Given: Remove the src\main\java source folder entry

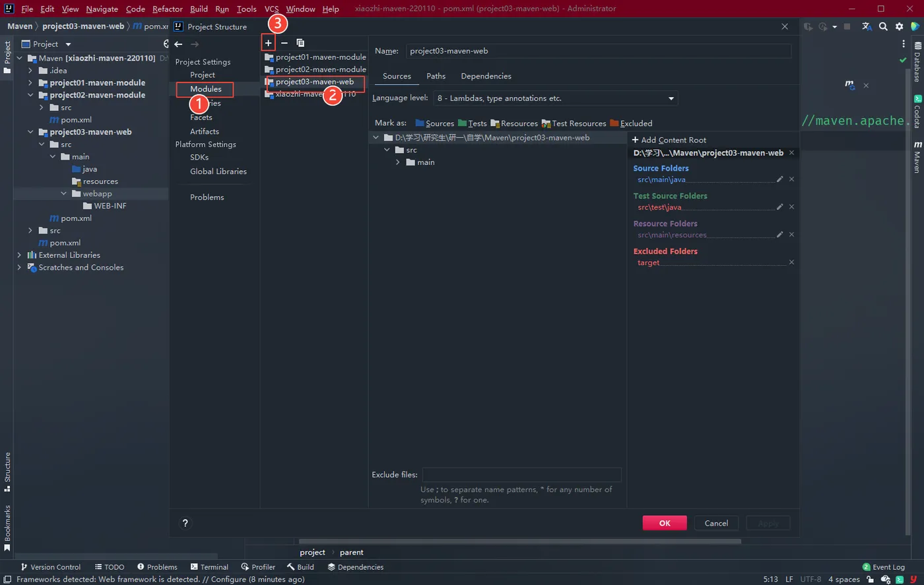Looking at the screenshot, I should coord(791,179).
